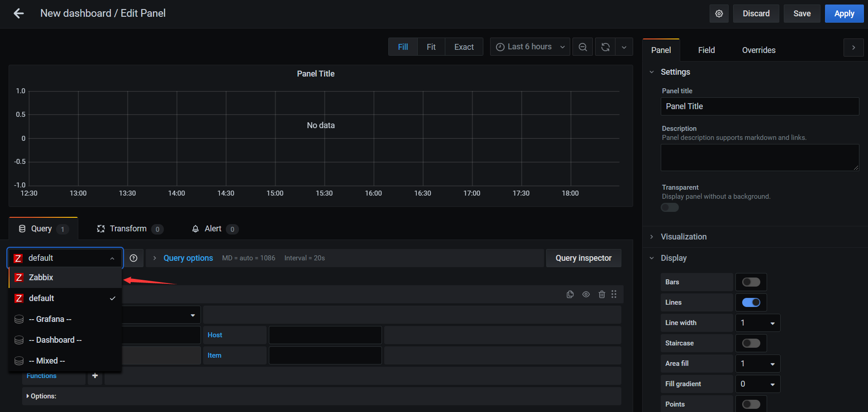
Task: Toggle the Transparent background switch
Action: [x=670, y=207]
